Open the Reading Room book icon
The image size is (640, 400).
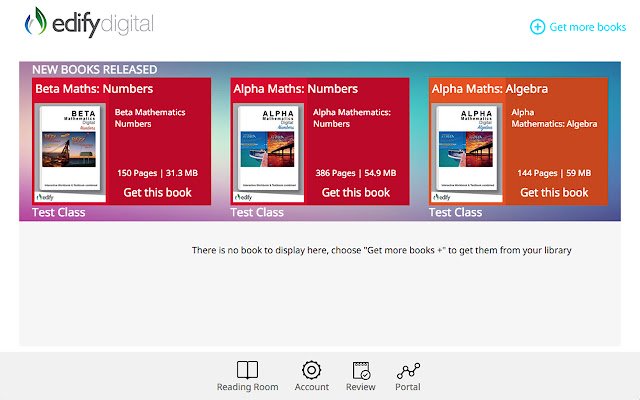pyautogui.click(x=247, y=370)
